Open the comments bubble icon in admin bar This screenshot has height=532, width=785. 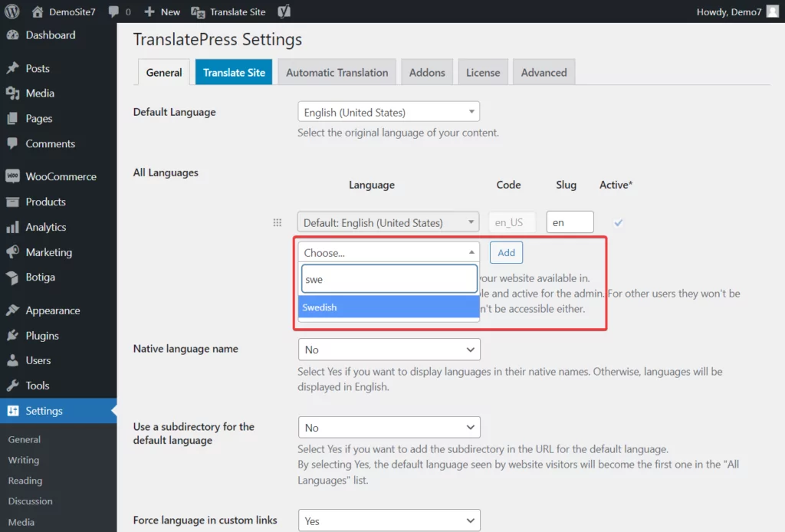[113, 12]
